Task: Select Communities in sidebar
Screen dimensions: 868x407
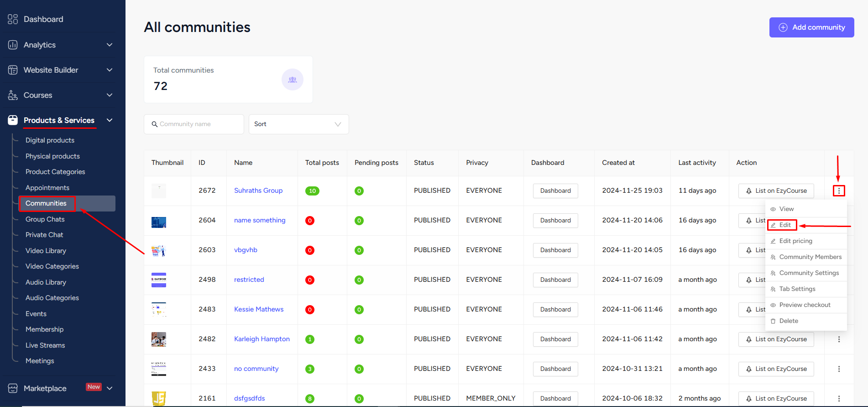Action: point(67,203)
